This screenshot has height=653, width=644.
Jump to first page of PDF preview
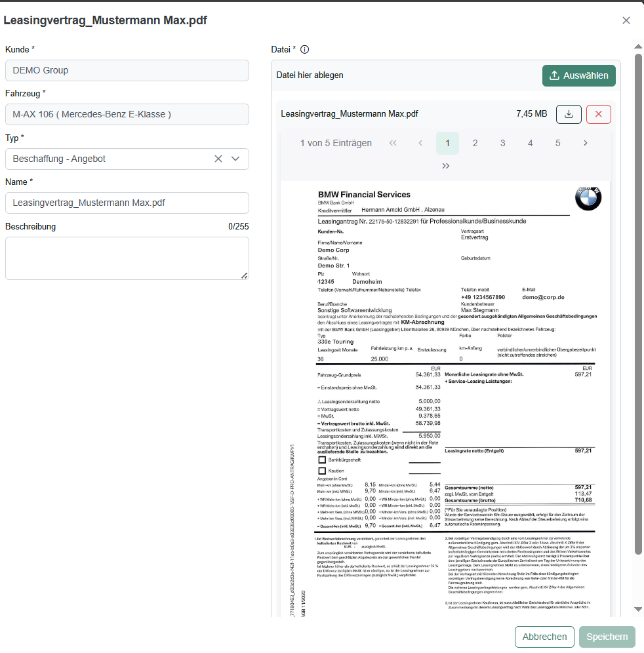tap(393, 144)
